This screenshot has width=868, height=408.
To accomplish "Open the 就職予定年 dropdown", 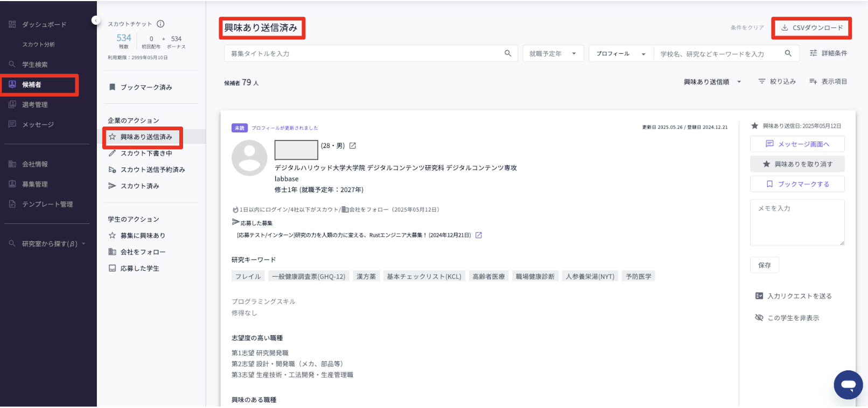I will tap(553, 53).
